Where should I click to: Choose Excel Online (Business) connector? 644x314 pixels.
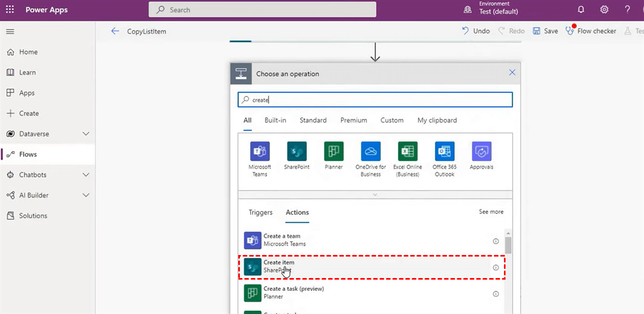(x=407, y=152)
